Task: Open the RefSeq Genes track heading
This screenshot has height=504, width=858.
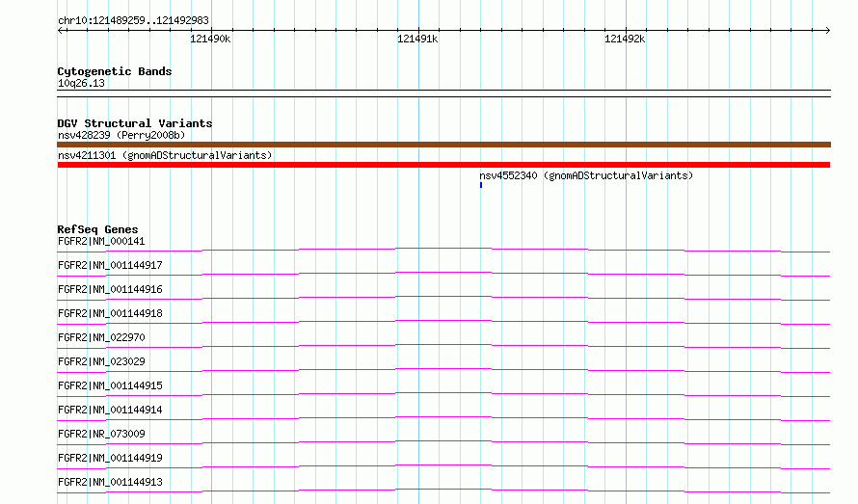Action: click(97, 229)
